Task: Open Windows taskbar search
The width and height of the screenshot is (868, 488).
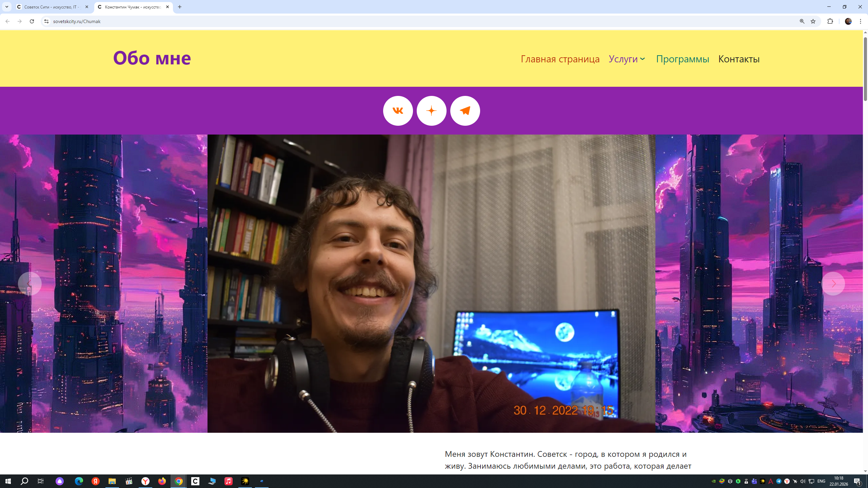Action: point(24,481)
